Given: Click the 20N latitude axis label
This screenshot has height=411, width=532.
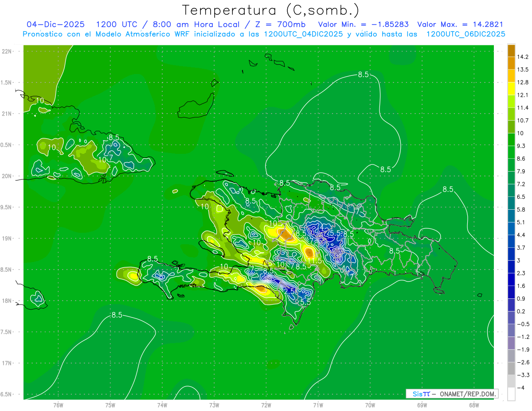Looking at the screenshot, I should 7,176.
